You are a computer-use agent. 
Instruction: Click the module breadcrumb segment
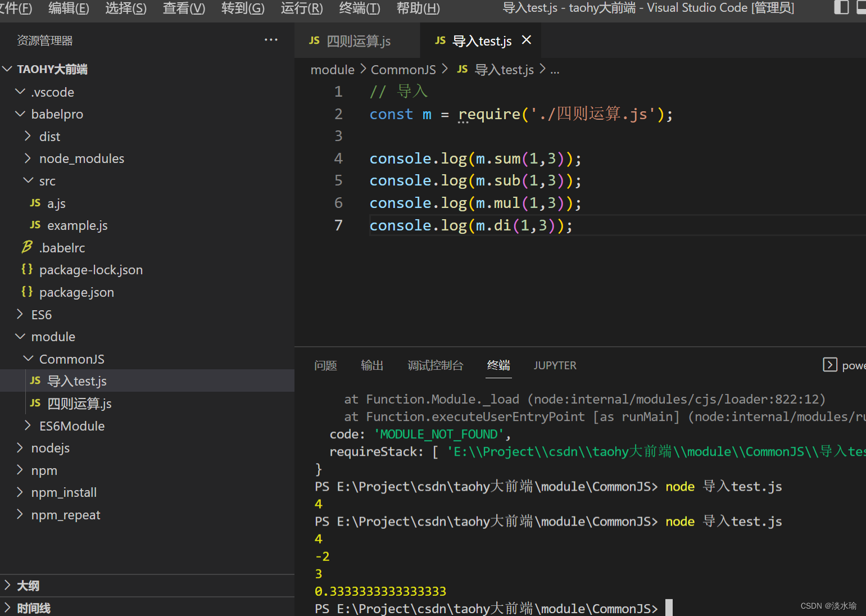coord(333,70)
